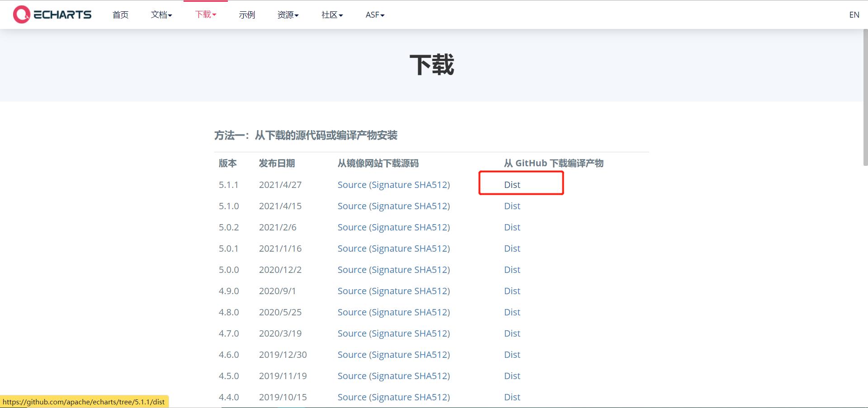Open Dist link for version 5.0.2
868x408 pixels.
(512, 227)
